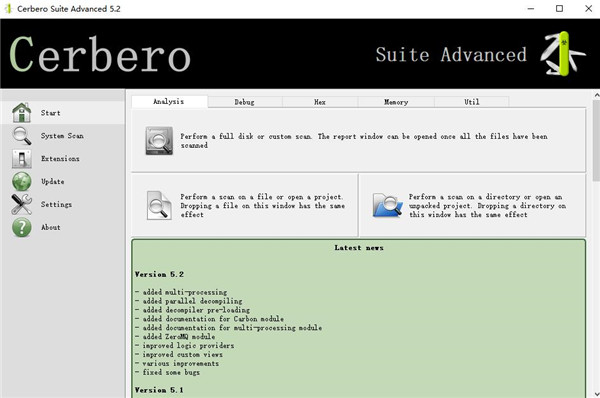Click 'added parallel decompiling' news line
Image resolution: width=600 pixels, height=398 pixels.
tap(189, 301)
